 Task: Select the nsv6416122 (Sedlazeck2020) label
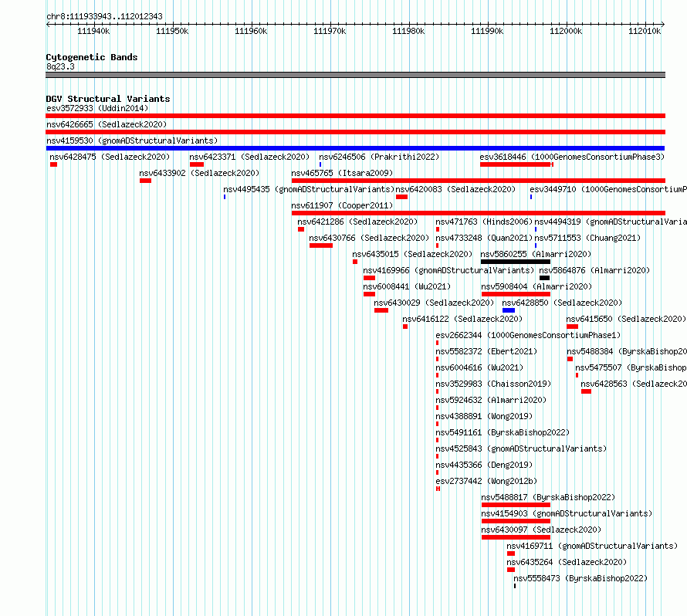pos(462,319)
